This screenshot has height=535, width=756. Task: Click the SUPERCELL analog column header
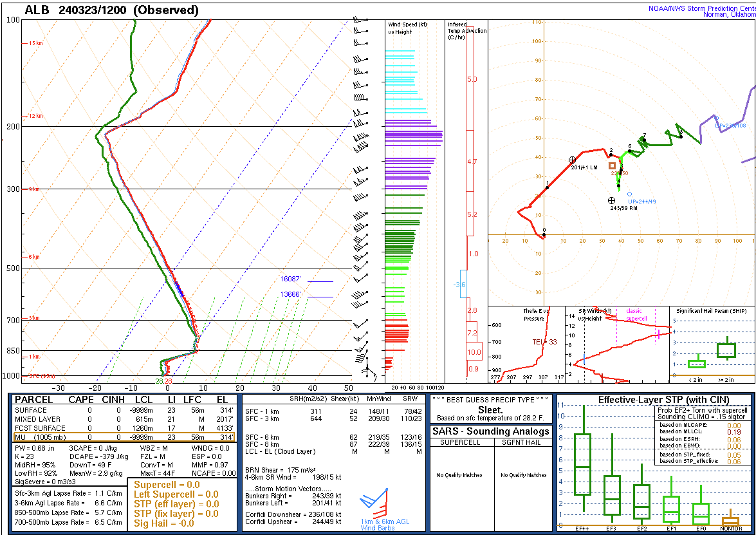(x=461, y=442)
